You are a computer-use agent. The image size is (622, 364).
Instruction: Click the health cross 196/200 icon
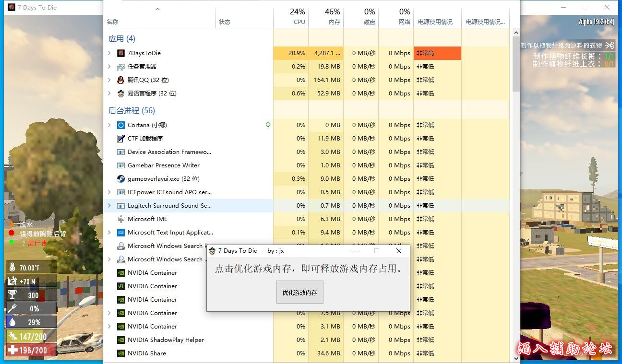tap(12, 350)
